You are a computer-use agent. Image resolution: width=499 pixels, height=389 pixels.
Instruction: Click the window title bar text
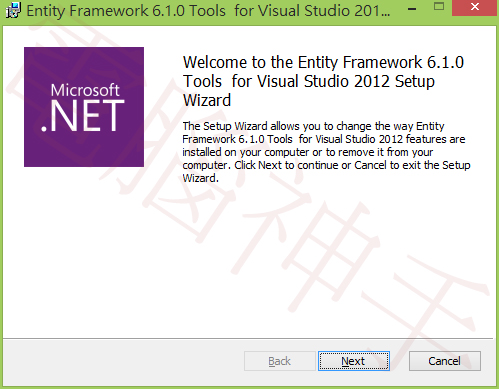pyautogui.click(x=208, y=11)
